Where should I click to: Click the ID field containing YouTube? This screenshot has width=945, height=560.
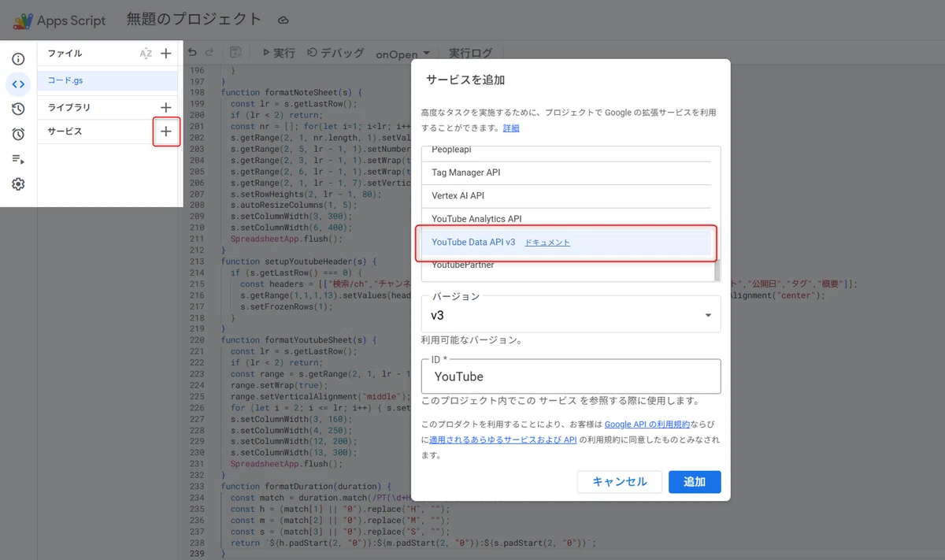[x=571, y=376]
